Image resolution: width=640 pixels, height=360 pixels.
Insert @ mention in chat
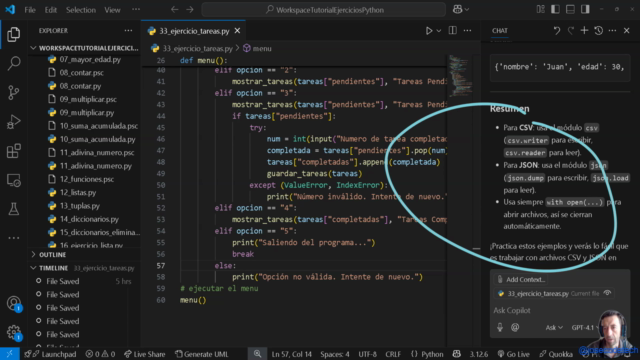pos(515,327)
